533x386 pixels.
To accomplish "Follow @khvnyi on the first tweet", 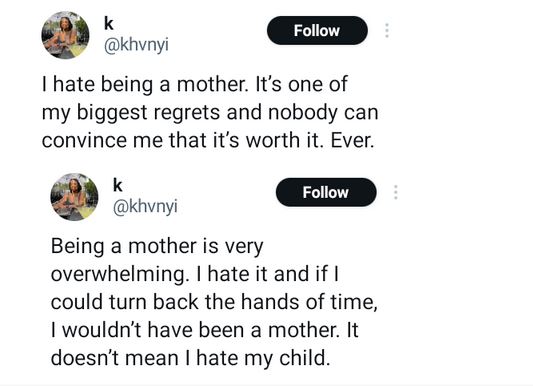I will (317, 31).
